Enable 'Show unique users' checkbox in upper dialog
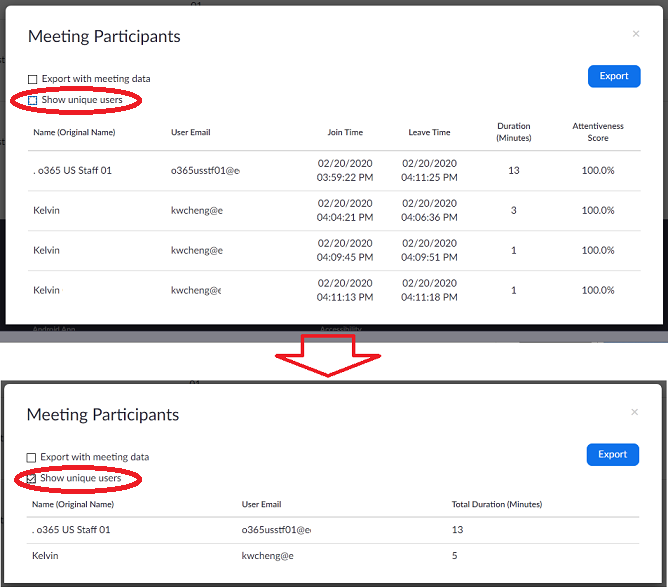 click(32, 100)
